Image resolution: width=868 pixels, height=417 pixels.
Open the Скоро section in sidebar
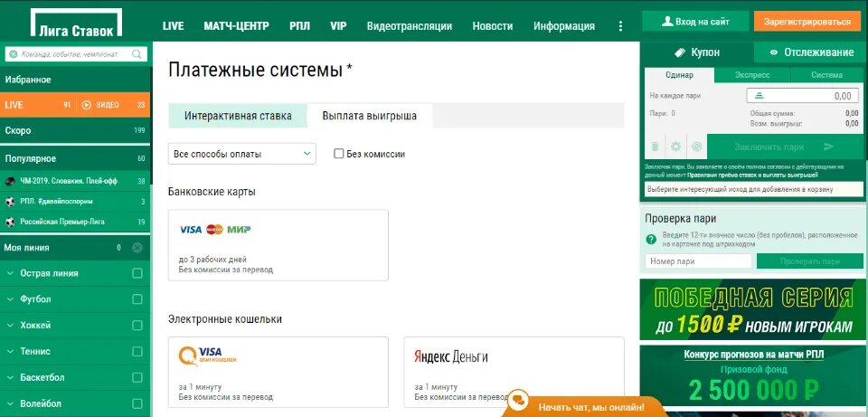point(75,130)
